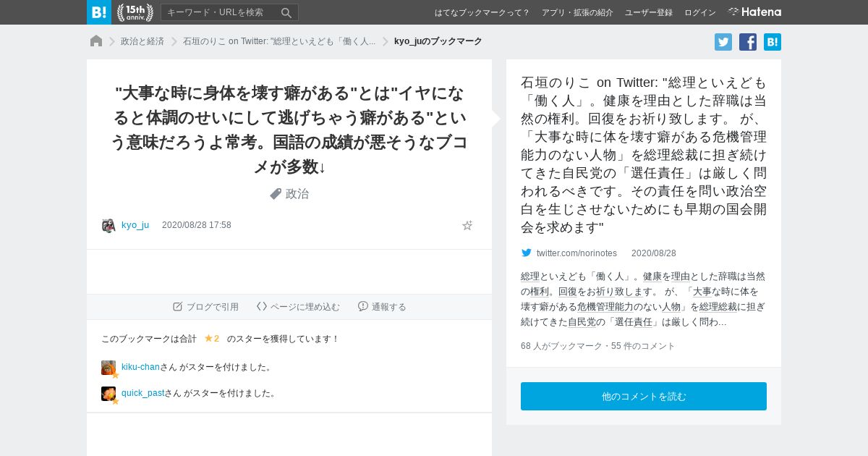Open 68 人がブックマーク count link
Viewport: 868px width, 456px height.
(561, 346)
